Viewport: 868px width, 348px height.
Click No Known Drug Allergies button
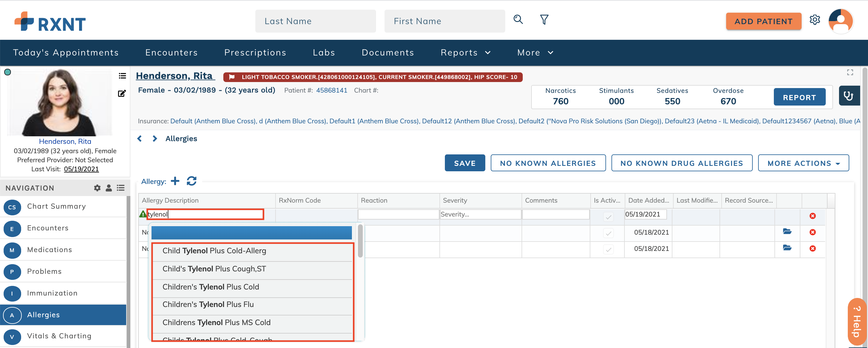682,163
